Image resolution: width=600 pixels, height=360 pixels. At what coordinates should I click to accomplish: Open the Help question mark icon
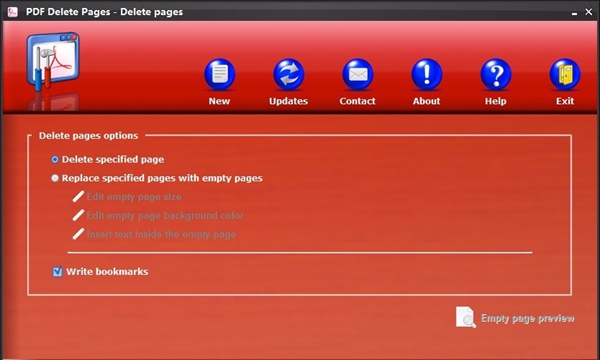point(496,74)
